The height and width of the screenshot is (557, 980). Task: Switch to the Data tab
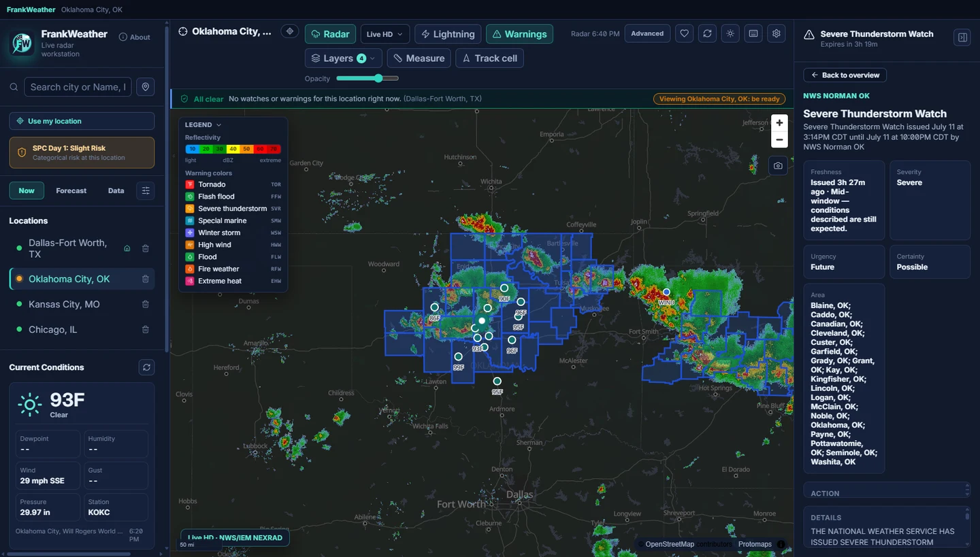pos(116,190)
